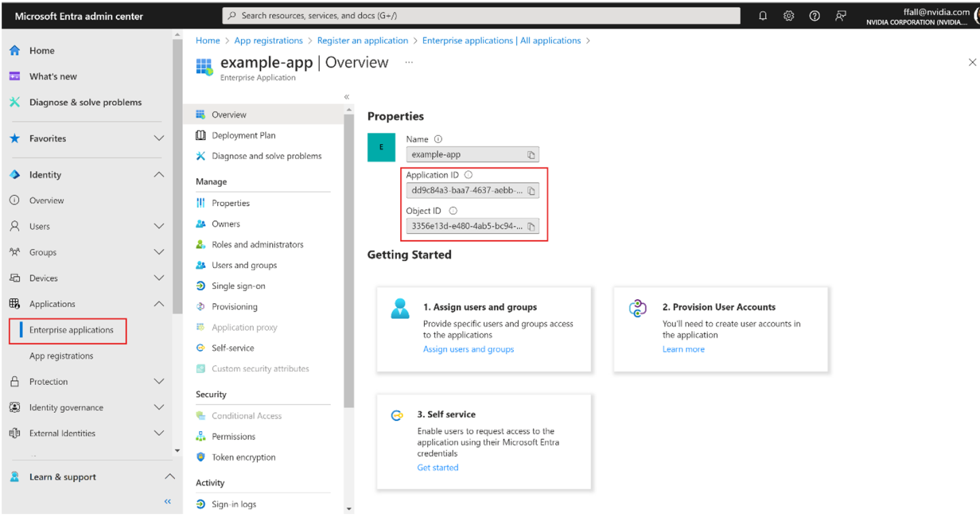The image size is (980, 525).
Task: Click the notifications bell icon
Action: [x=763, y=16]
